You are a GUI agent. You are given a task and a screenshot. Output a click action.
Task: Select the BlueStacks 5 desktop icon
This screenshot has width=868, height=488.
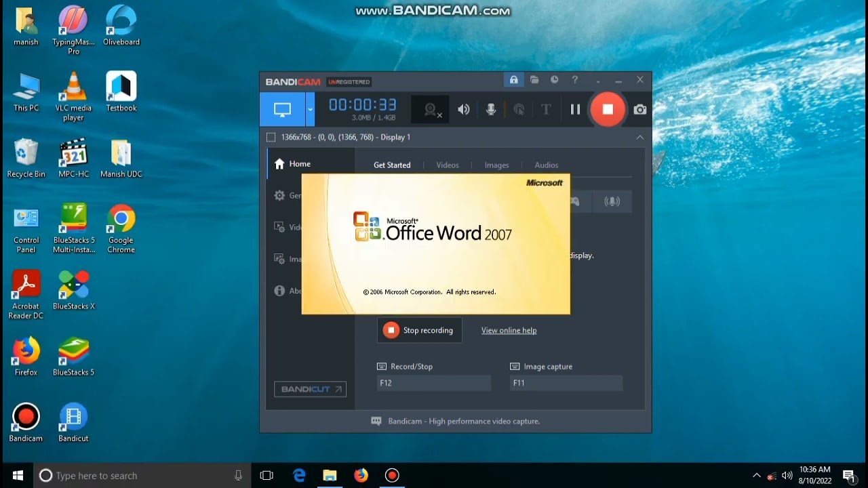click(x=73, y=357)
